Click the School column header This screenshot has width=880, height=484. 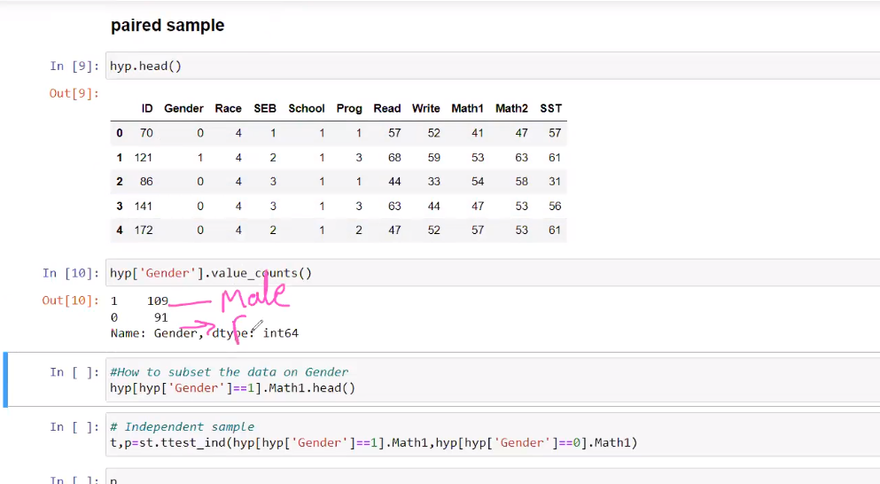(x=306, y=109)
